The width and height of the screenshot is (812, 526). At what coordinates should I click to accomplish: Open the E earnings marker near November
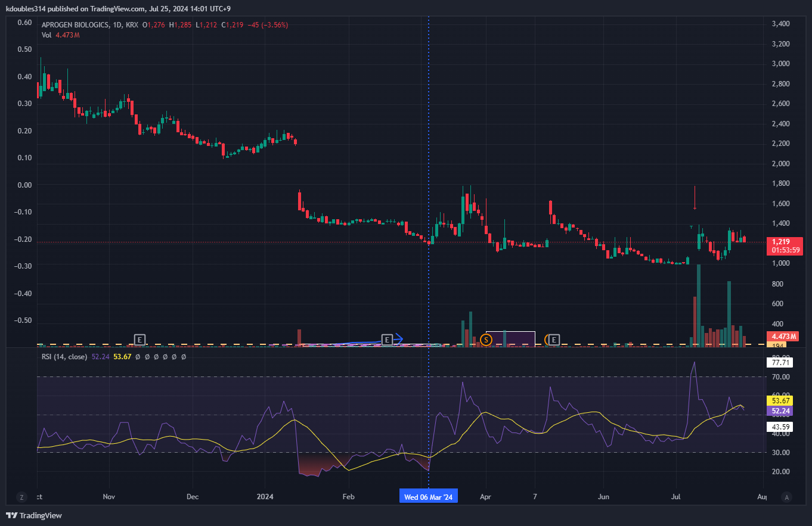pos(140,340)
